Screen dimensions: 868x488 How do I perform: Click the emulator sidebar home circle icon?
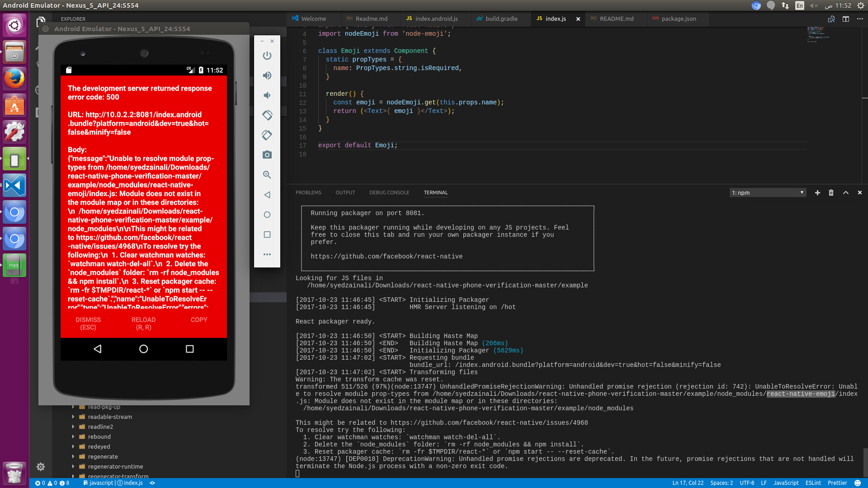[x=267, y=215]
